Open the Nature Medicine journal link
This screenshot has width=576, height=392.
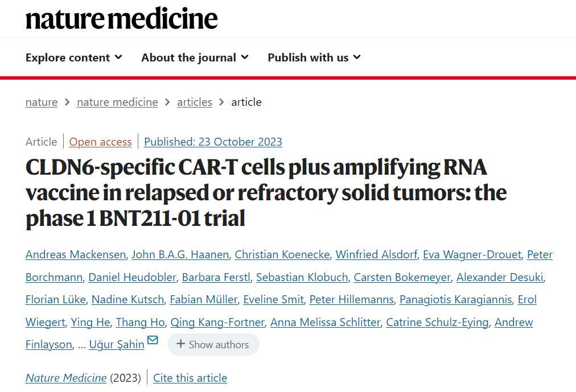click(66, 378)
